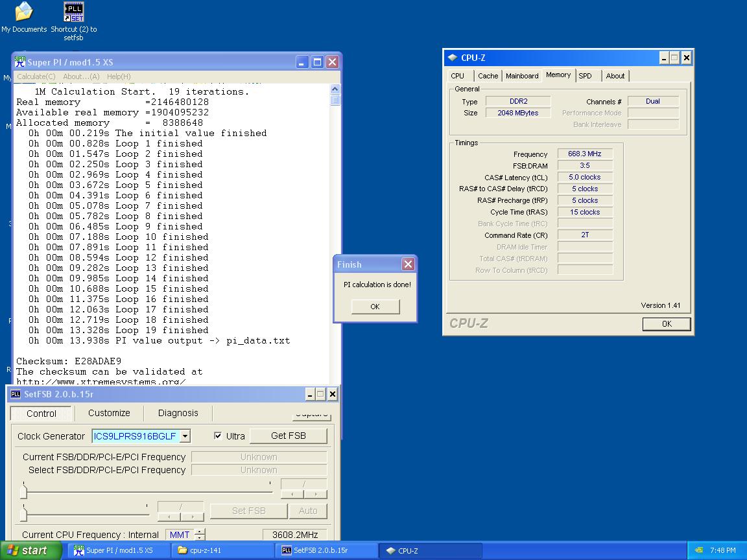Select the Memory tab in CPU-Z

point(558,75)
